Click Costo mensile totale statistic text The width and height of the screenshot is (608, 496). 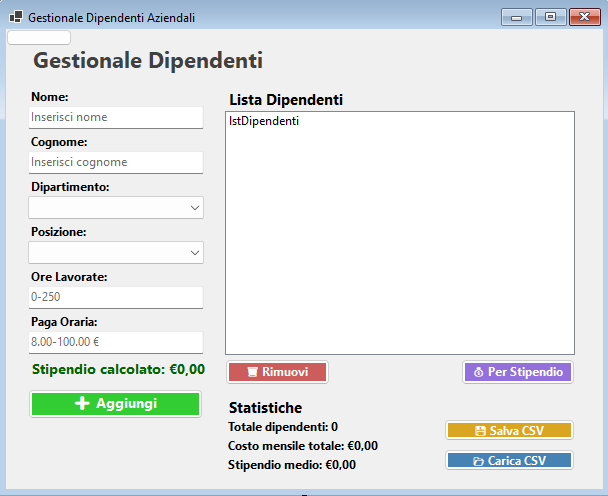pyautogui.click(x=303, y=446)
